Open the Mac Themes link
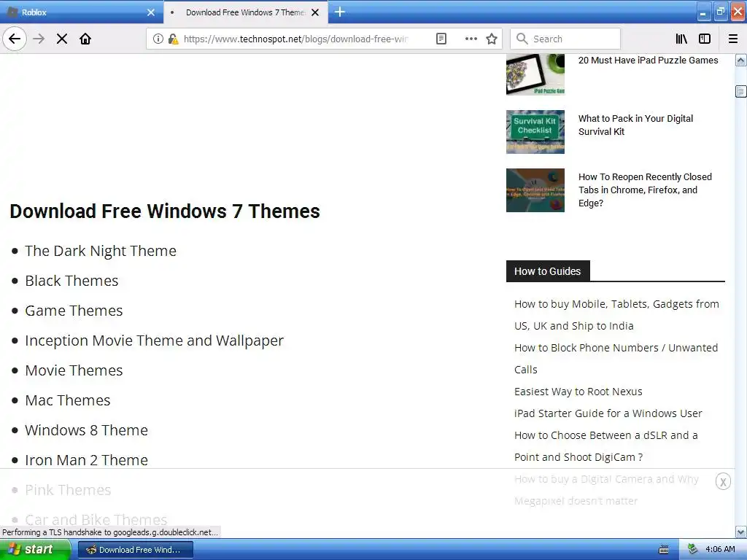 point(68,400)
